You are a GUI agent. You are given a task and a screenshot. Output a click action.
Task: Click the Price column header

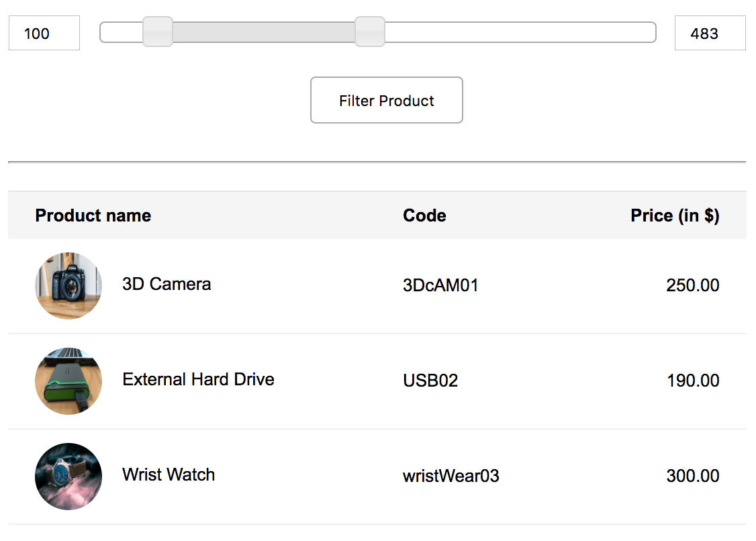tap(674, 215)
